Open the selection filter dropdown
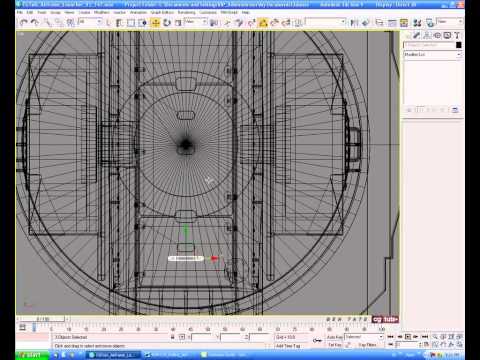480x360 pixels. tap(90, 22)
